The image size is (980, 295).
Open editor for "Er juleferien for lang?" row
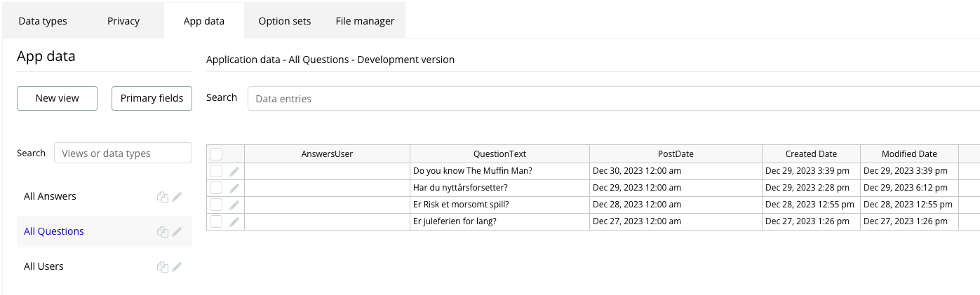234,221
